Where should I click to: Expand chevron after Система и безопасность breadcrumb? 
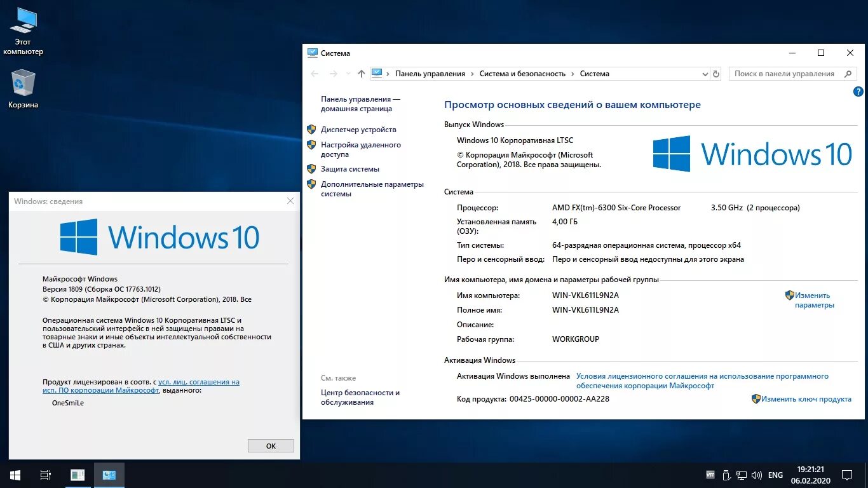point(573,74)
